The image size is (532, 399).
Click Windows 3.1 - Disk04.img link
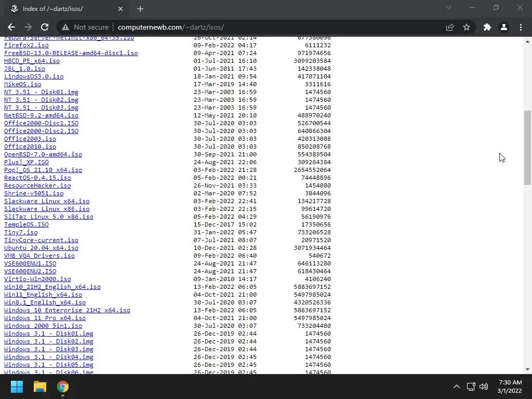(48, 357)
